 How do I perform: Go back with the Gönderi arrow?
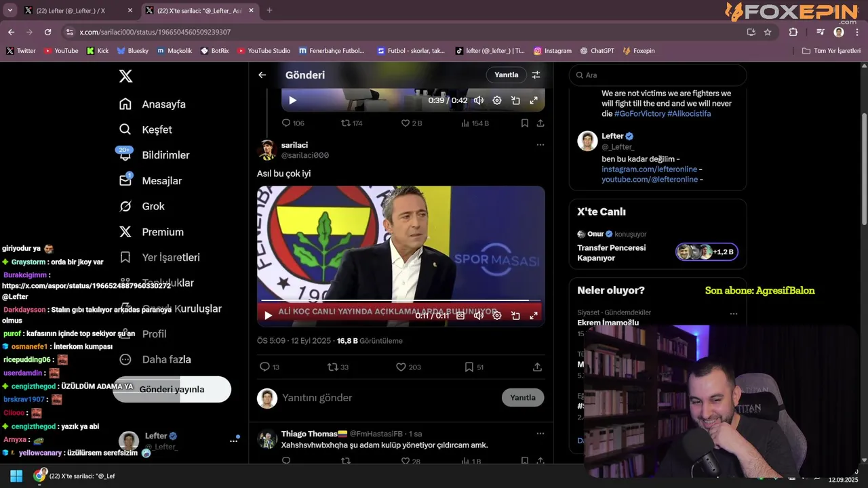pyautogui.click(x=262, y=75)
